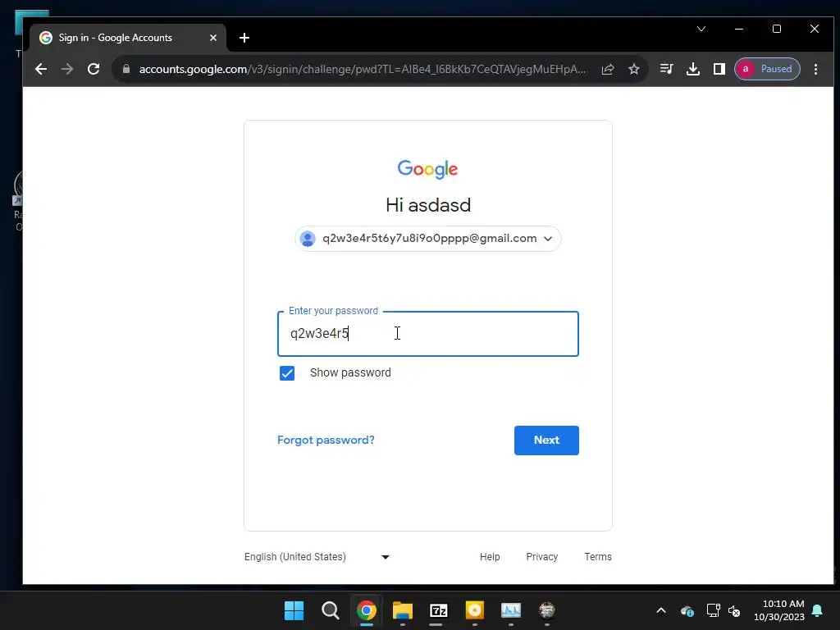This screenshot has width=840, height=630.
Task: Open the notifications bell
Action: click(818, 610)
